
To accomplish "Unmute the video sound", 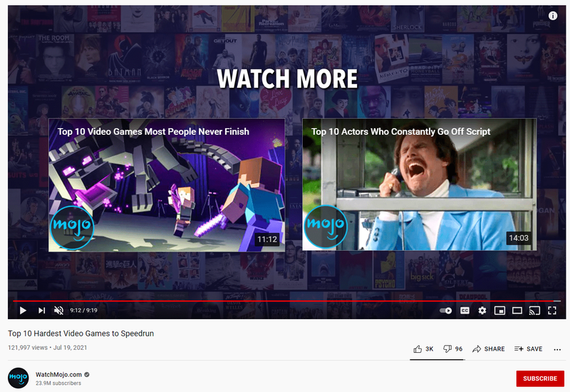I will [x=58, y=310].
